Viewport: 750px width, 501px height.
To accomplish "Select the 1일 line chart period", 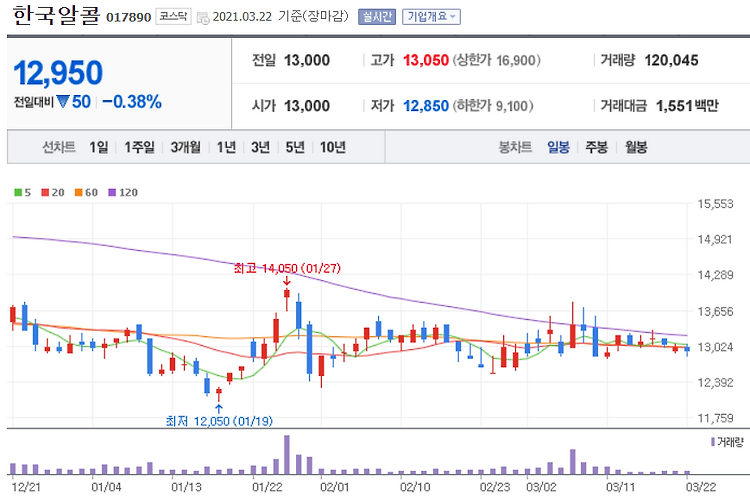I will [99, 147].
